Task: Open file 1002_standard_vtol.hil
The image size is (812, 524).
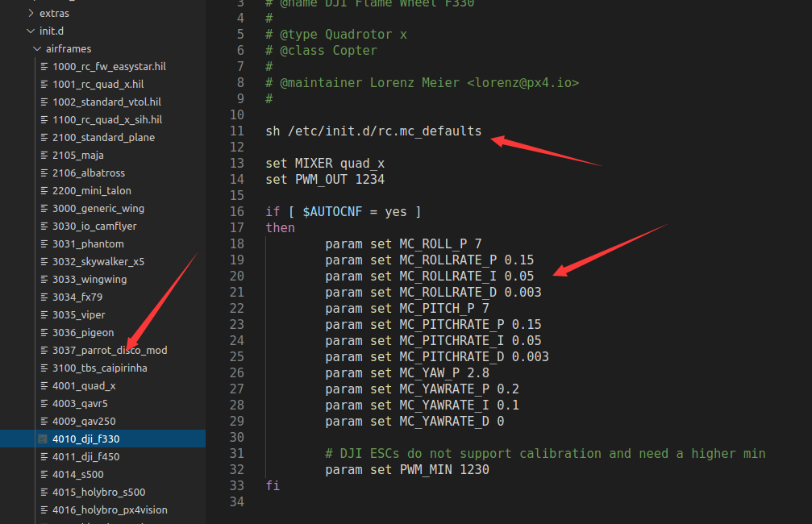Action: [x=106, y=102]
